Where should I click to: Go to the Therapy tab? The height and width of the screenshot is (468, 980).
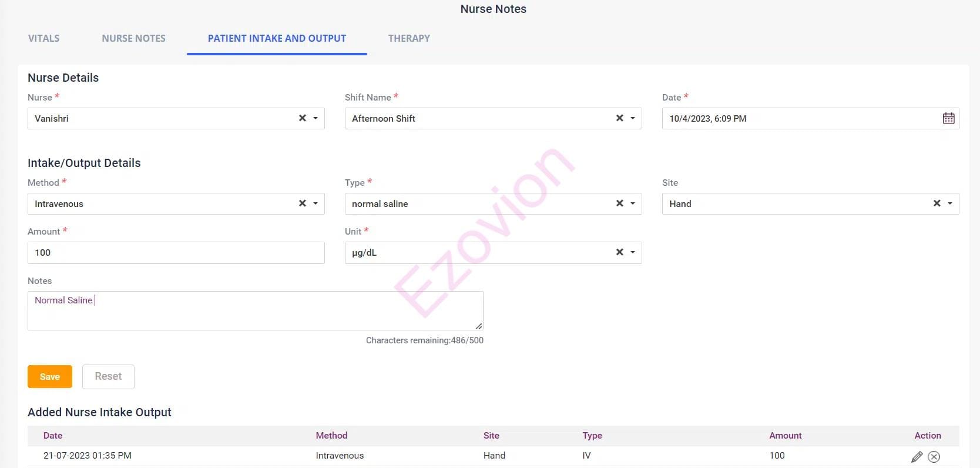pyautogui.click(x=409, y=38)
